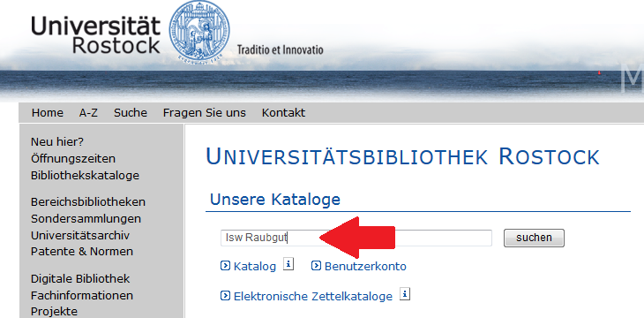Viewport: 644px width, 318px height.
Task: Click the info icon beside Elektronische Zettelkataloge
Action: [x=405, y=294]
